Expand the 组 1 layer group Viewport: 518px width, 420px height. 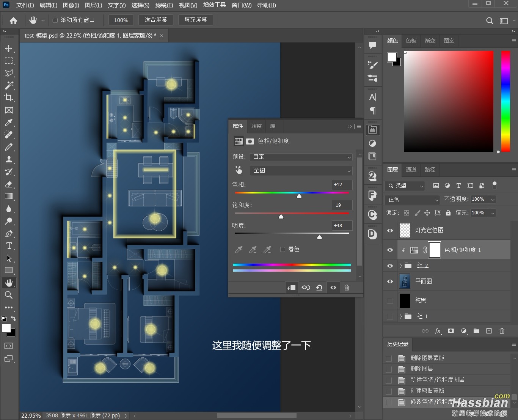coord(400,316)
